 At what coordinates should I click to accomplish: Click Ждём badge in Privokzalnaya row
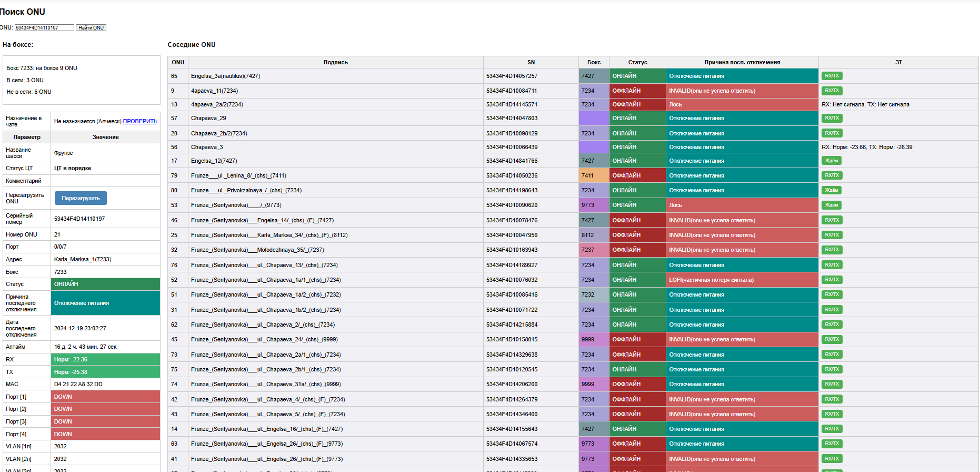(x=832, y=190)
